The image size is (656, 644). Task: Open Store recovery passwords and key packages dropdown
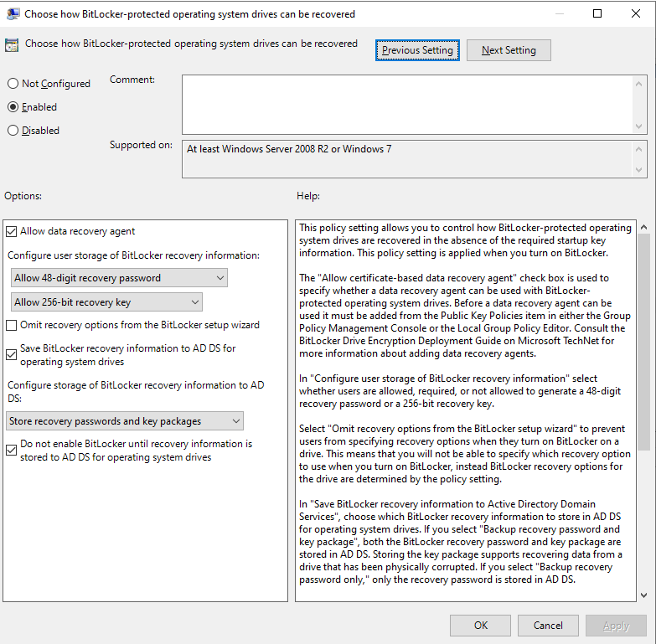[x=126, y=421]
